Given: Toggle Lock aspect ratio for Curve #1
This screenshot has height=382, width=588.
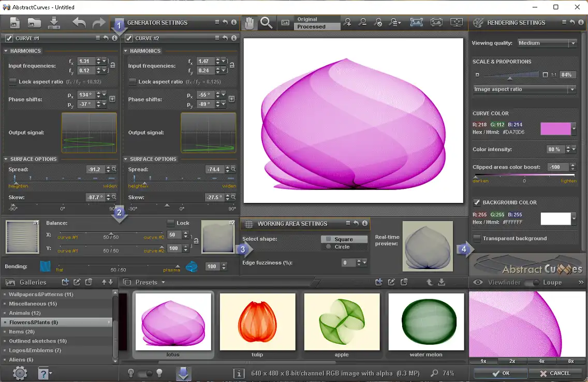Looking at the screenshot, I should tap(13, 82).
